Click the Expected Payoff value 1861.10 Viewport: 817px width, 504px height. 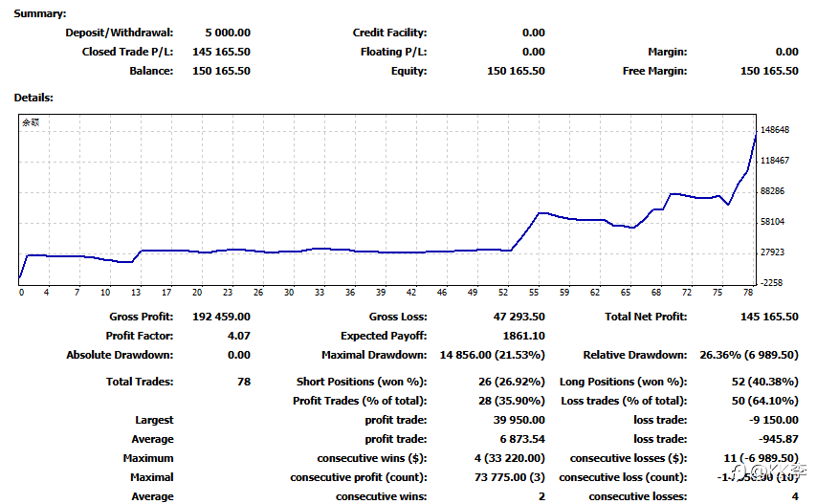coord(523,336)
